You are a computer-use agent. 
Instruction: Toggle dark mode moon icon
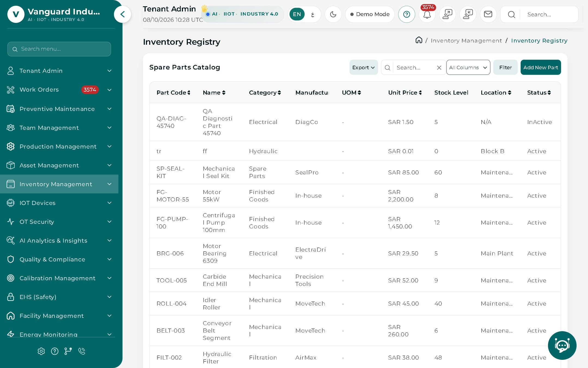pos(333,14)
